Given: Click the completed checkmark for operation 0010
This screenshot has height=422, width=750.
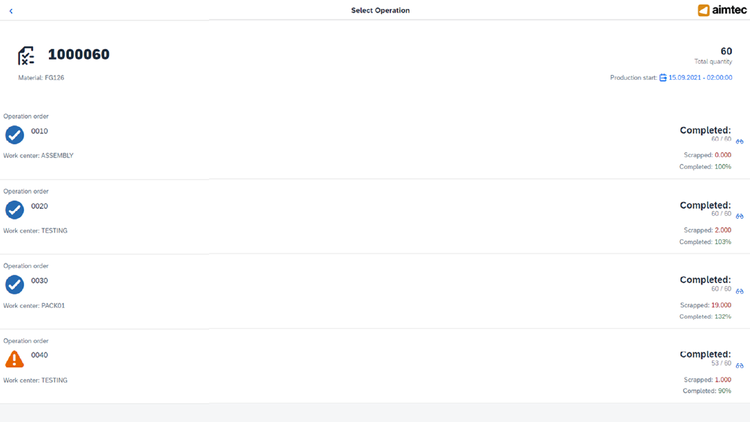Looking at the screenshot, I should tap(14, 135).
